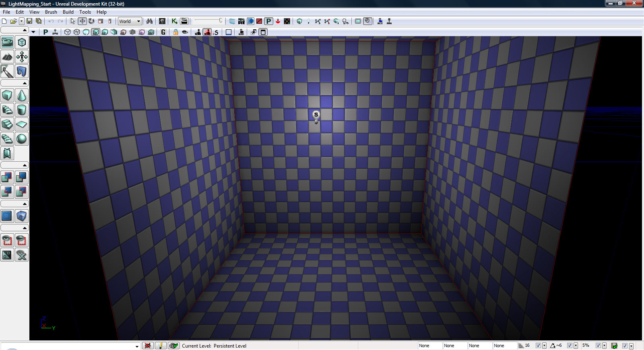644x350 pixels.
Task: Create a new level with blank page icon
Action: pos(4,21)
